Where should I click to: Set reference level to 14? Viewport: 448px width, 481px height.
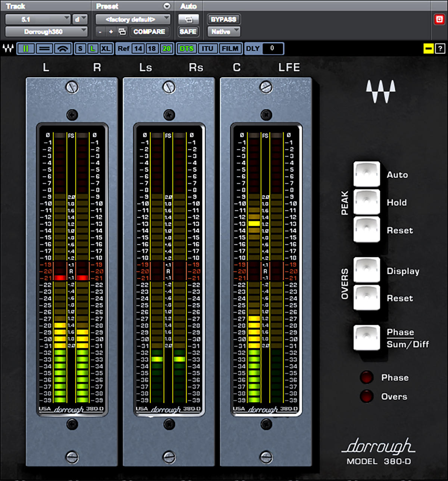click(138, 49)
